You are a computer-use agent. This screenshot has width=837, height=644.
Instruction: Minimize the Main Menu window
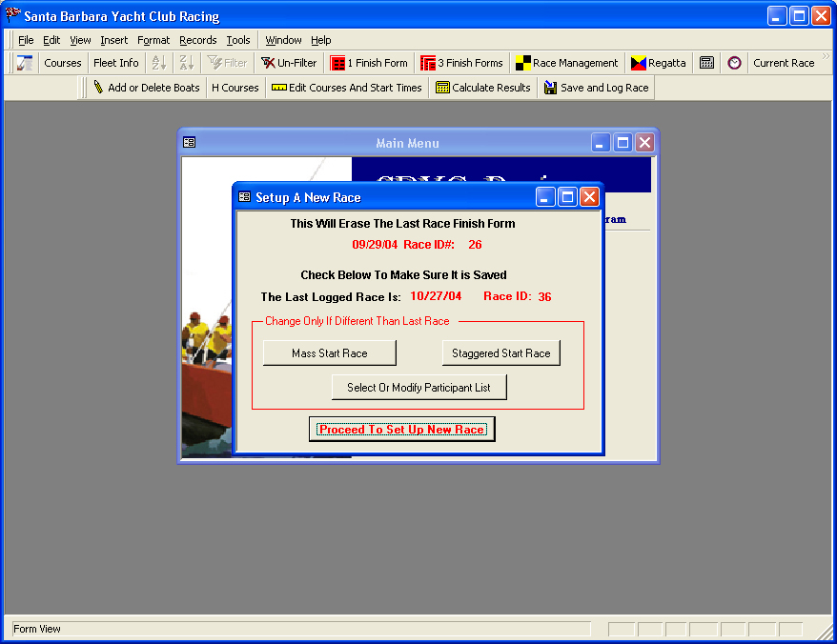point(601,143)
